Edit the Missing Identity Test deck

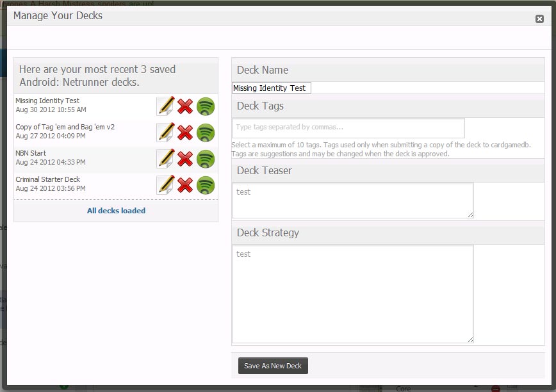click(x=165, y=106)
